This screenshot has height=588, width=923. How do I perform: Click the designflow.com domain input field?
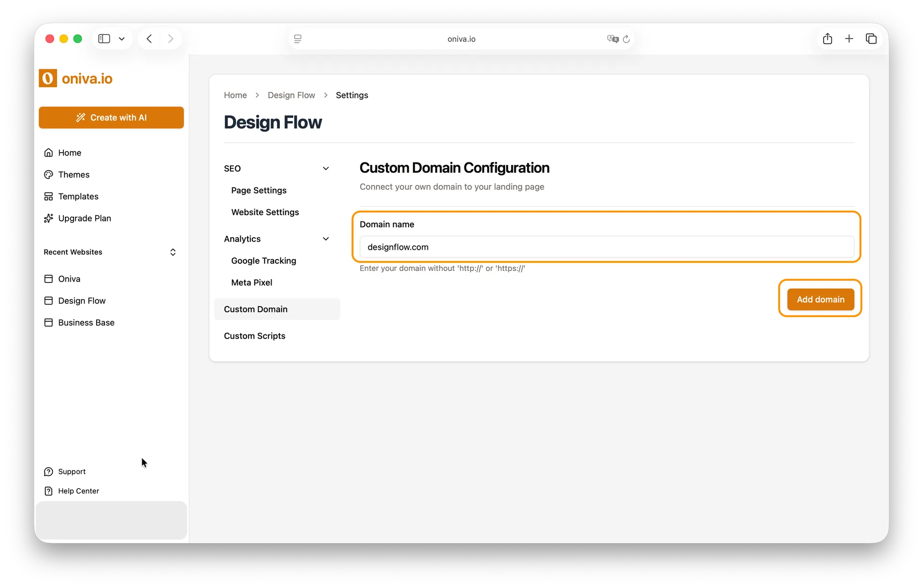(607, 247)
